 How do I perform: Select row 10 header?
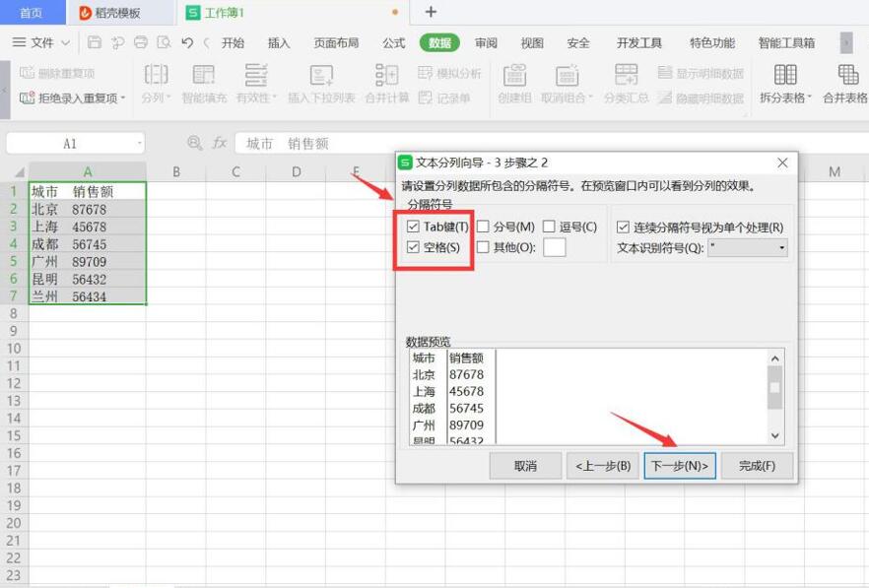click(x=14, y=349)
